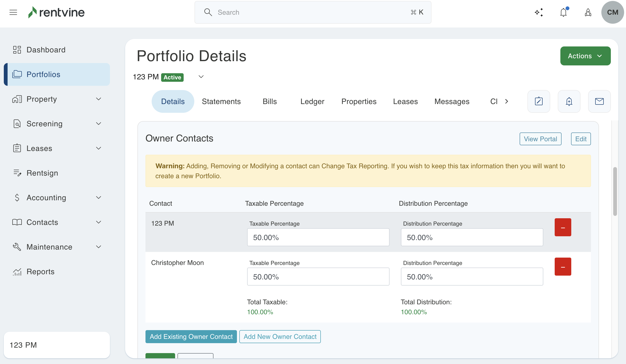626x364 pixels.
Task: Remove the Christopher Moon owner contact
Action: coord(563,267)
